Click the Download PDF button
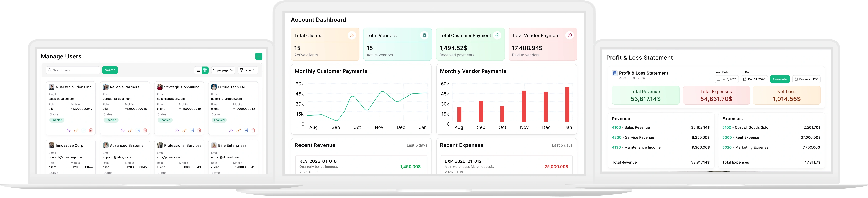 806,79
